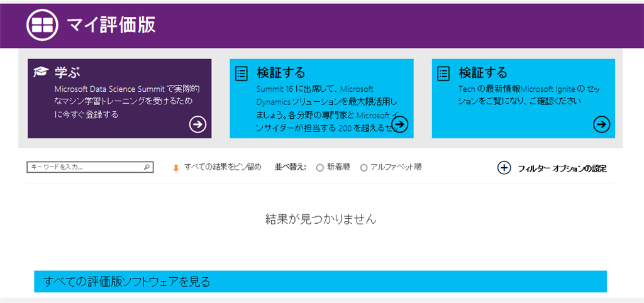Click the 並べ替え: label
The width and height of the screenshot is (644, 303).
coord(291,167)
